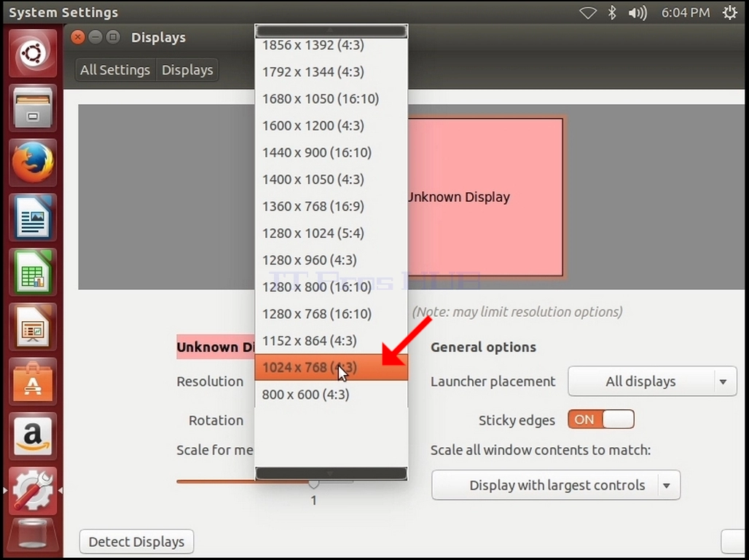Select 800 x 600 (4:3) resolution
Screen dimensions: 749x560
[x=331, y=395]
